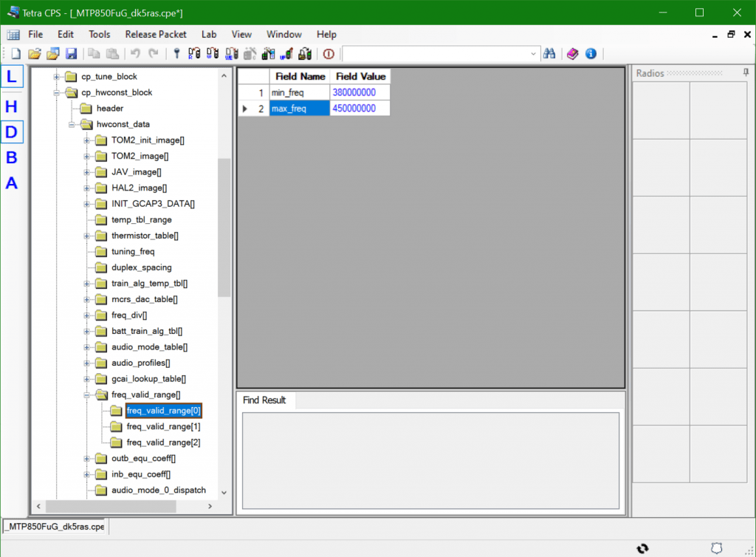This screenshot has height=557, width=756.
Task: Click the min_freq value 380000000 cell
Action: click(x=359, y=92)
